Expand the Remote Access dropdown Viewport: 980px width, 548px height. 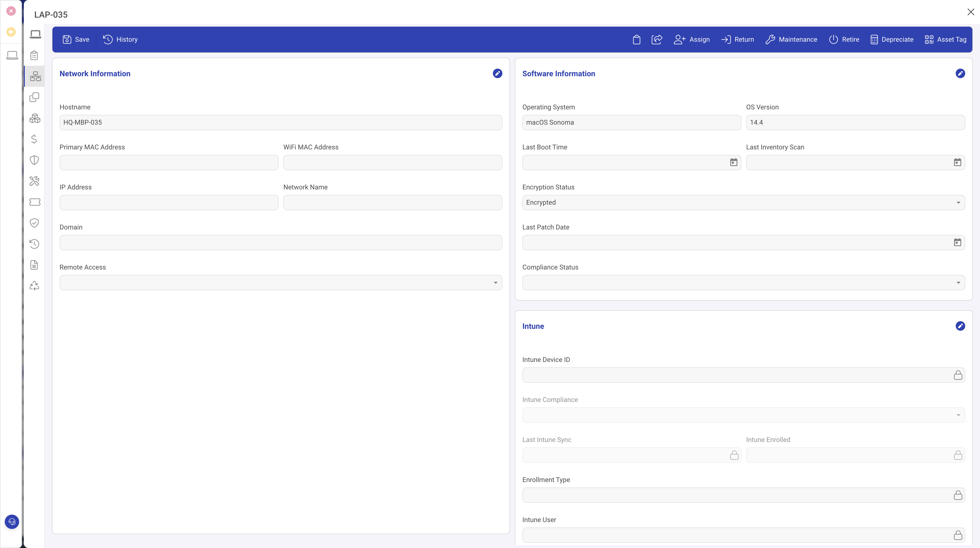(495, 283)
